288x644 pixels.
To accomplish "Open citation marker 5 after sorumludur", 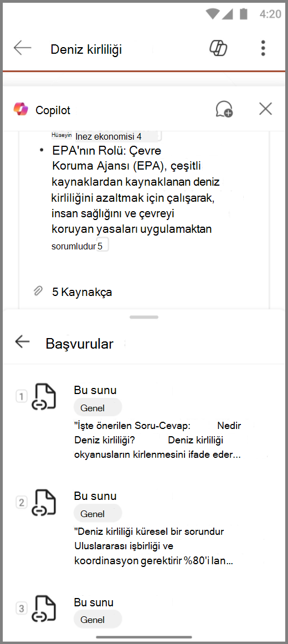I will tap(102, 245).
